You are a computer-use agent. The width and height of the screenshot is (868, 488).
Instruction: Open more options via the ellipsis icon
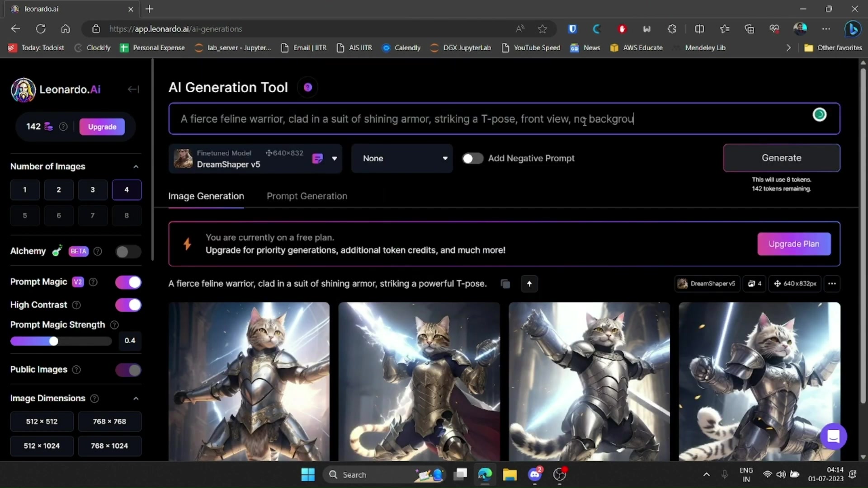832,284
